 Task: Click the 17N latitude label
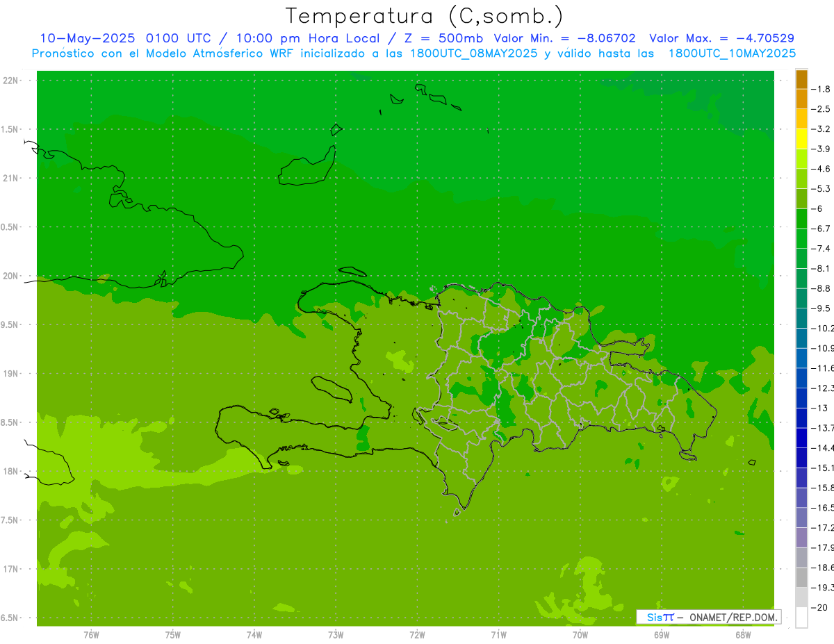click(x=11, y=569)
